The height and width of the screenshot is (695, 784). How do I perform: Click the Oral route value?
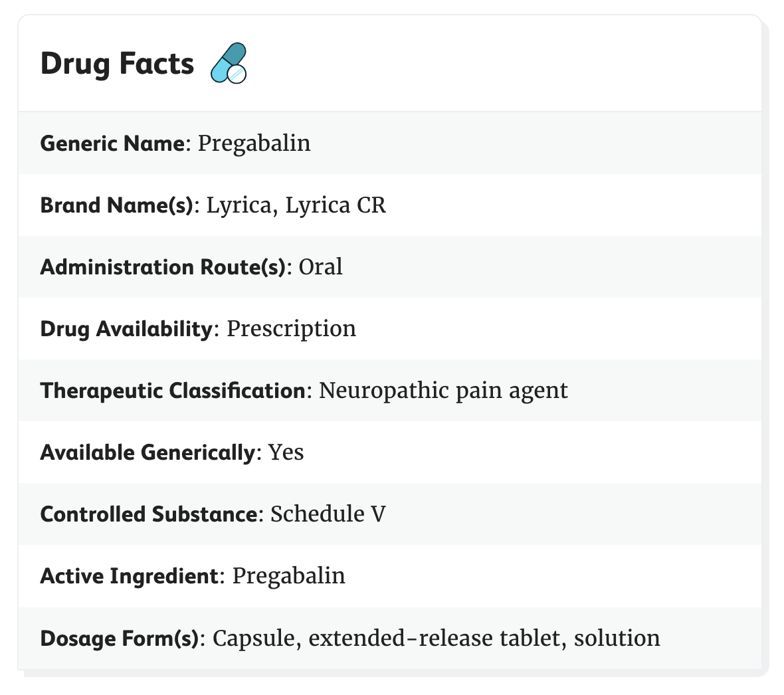[320, 267]
